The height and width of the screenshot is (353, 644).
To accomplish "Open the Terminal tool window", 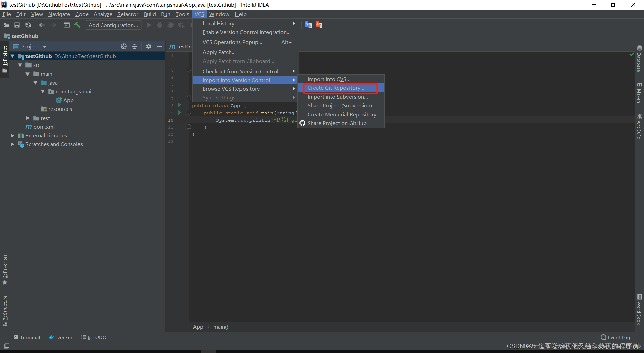I will 27,337.
